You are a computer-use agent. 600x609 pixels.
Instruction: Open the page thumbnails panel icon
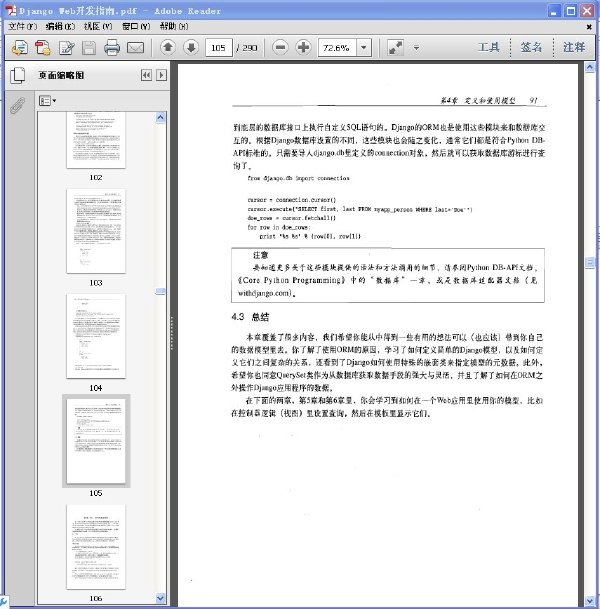tap(17, 75)
